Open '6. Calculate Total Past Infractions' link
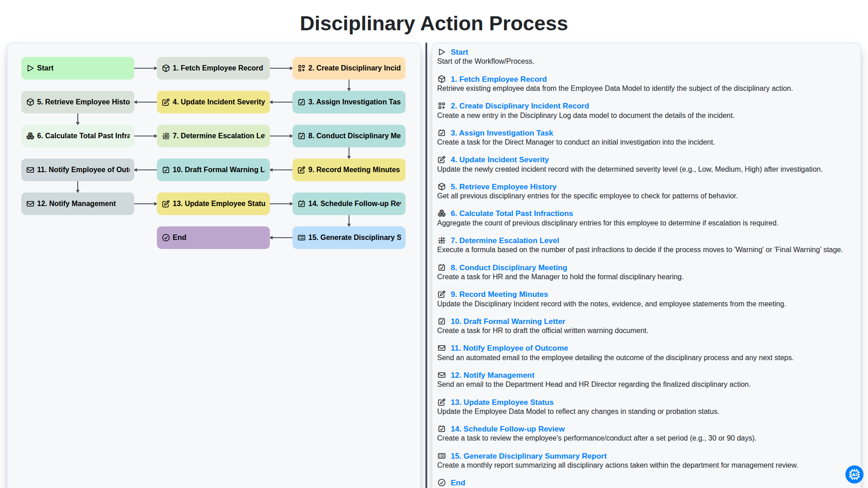Viewport: 868px width, 488px height. pos(512,213)
